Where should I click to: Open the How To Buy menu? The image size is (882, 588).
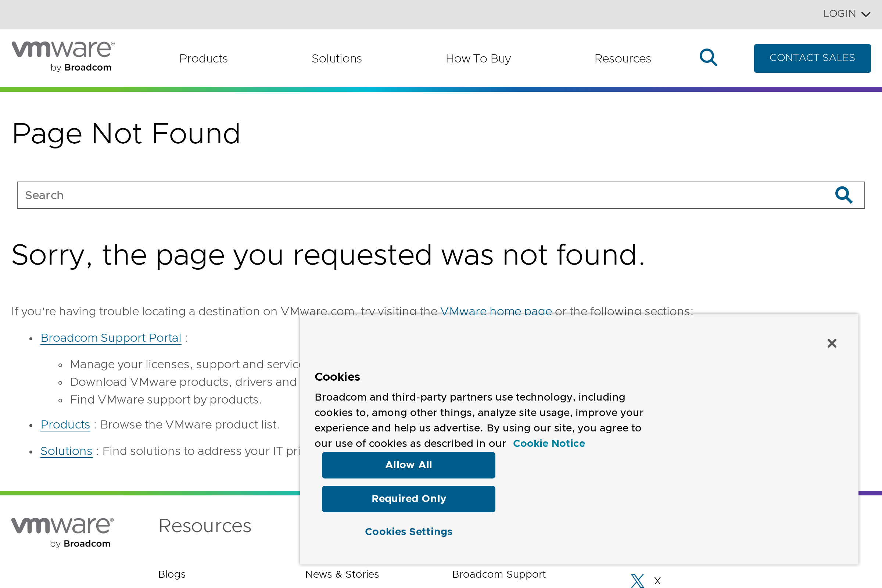coord(478,58)
